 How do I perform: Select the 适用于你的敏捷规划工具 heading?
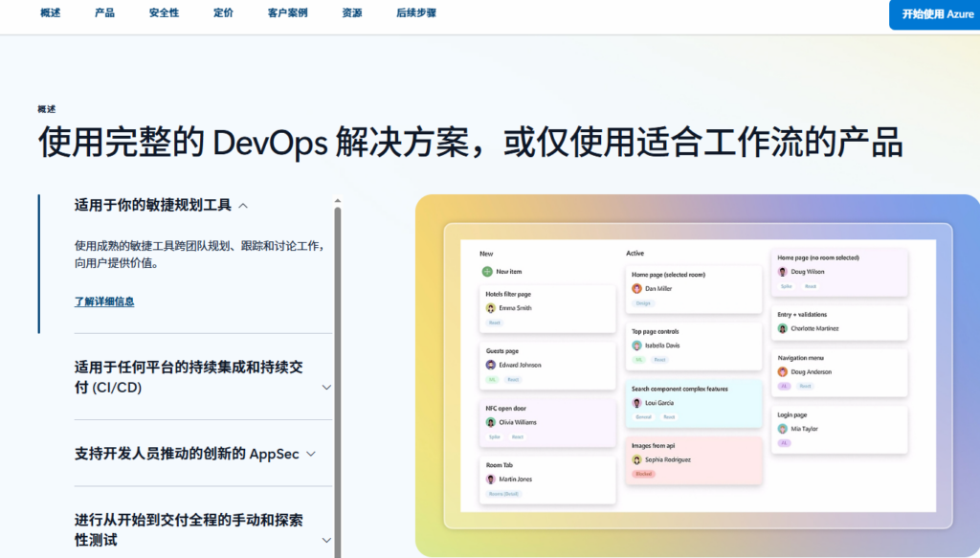[153, 205]
